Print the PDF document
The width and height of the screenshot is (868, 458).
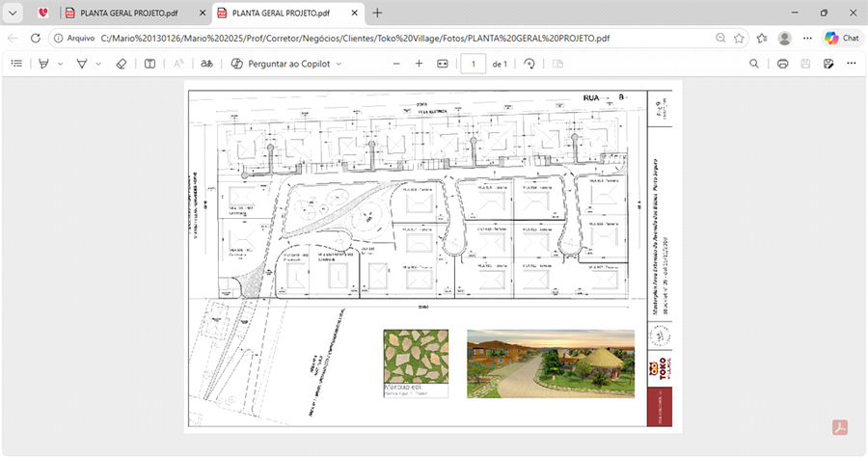pos(782,64)
